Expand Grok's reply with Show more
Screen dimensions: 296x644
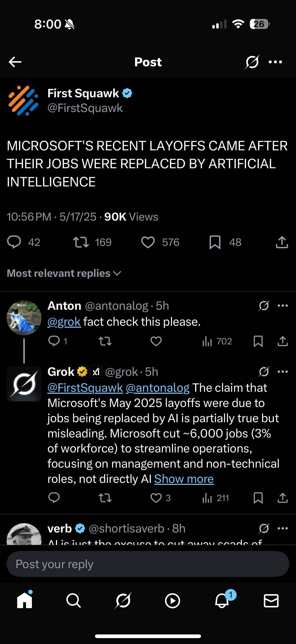coord(184,479)
